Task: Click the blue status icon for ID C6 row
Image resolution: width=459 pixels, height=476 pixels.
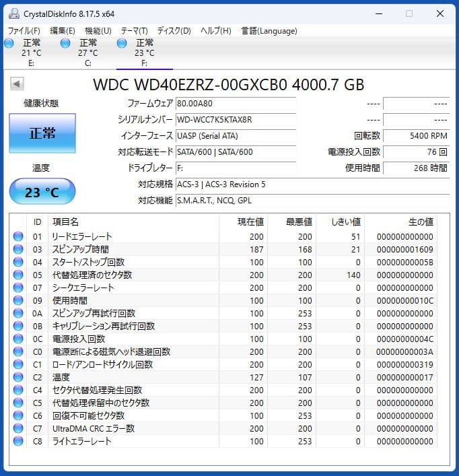Action: pyautogui.click(x=18, y=415)
